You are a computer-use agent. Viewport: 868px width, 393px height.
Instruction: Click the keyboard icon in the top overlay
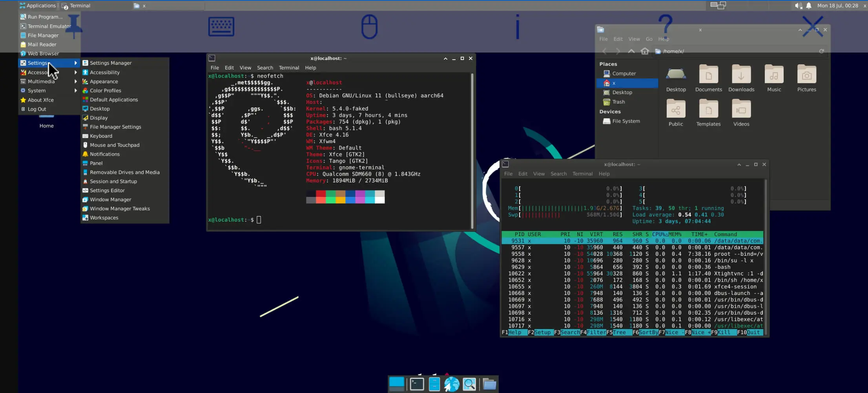(x=221, y=27)
